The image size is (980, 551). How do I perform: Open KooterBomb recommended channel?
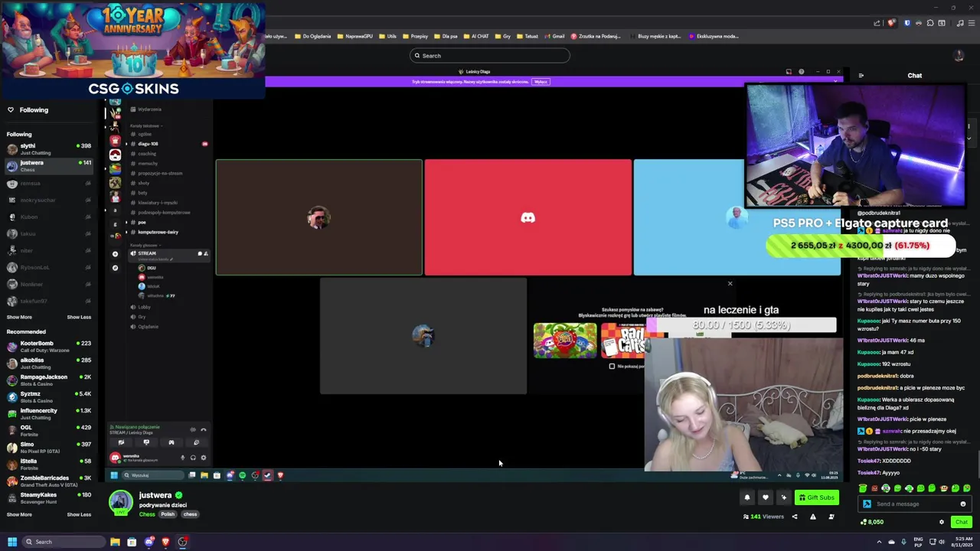coord(48,346)
